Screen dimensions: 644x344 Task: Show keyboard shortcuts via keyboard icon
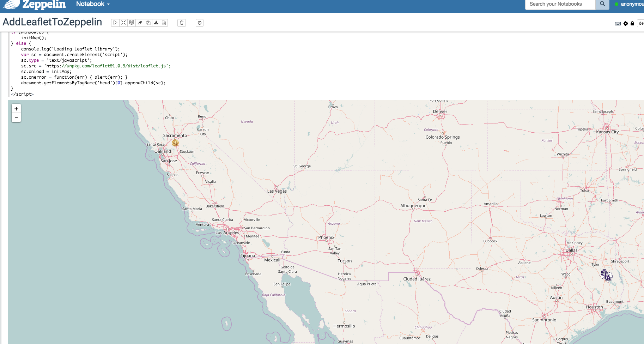click(x=618, y=23)
